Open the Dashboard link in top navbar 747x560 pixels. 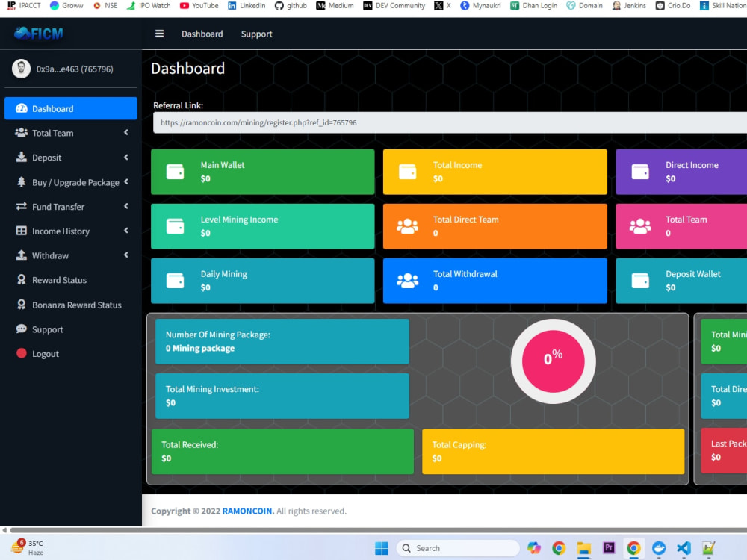click(x=202, y=34)
